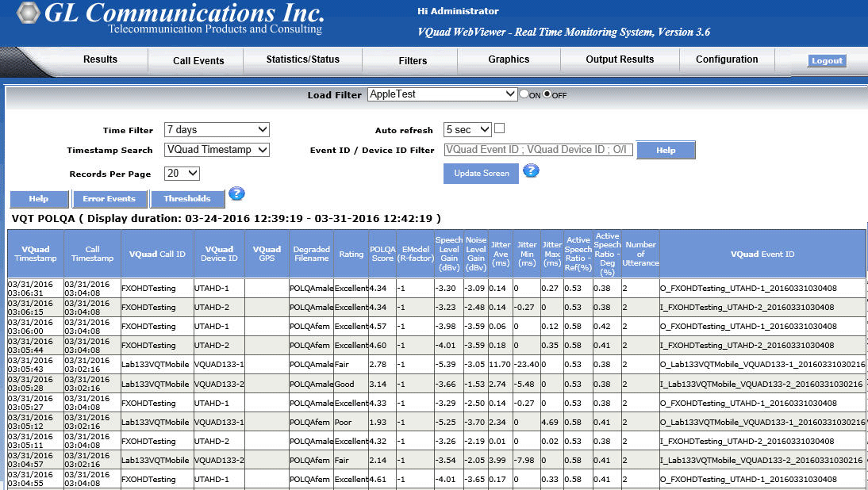Open Statistics/Status menu

pos(303,59)
